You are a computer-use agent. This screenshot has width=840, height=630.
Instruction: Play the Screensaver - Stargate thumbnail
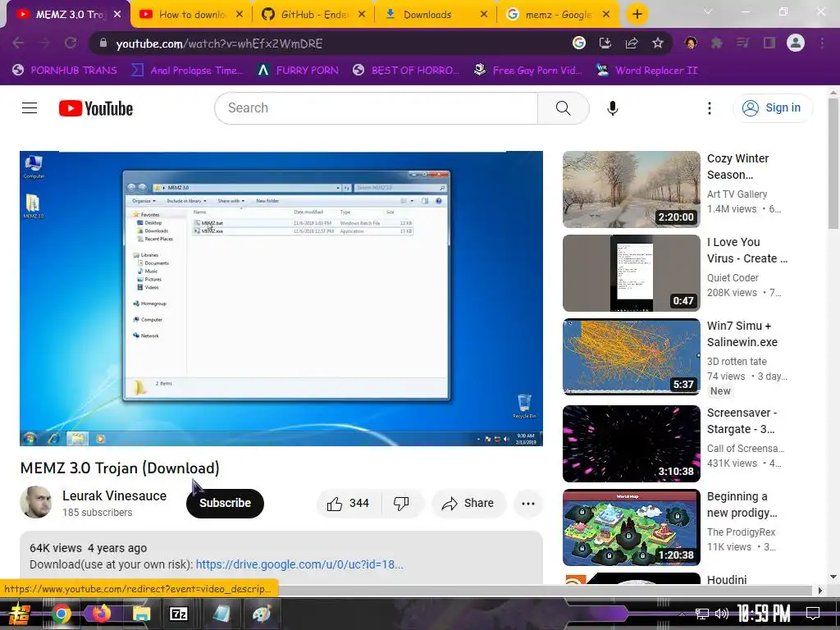pos(631,444)
